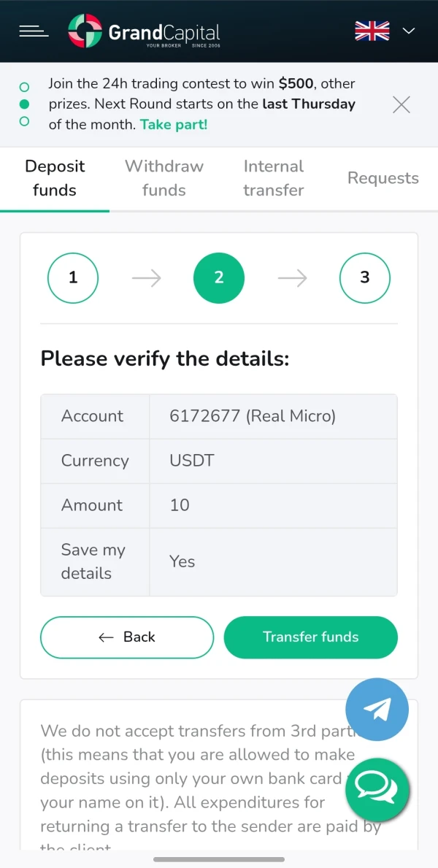This screenshot has width=438, height=868.
Task: Open the hamburger navigation menu
Action: [34, 31]
